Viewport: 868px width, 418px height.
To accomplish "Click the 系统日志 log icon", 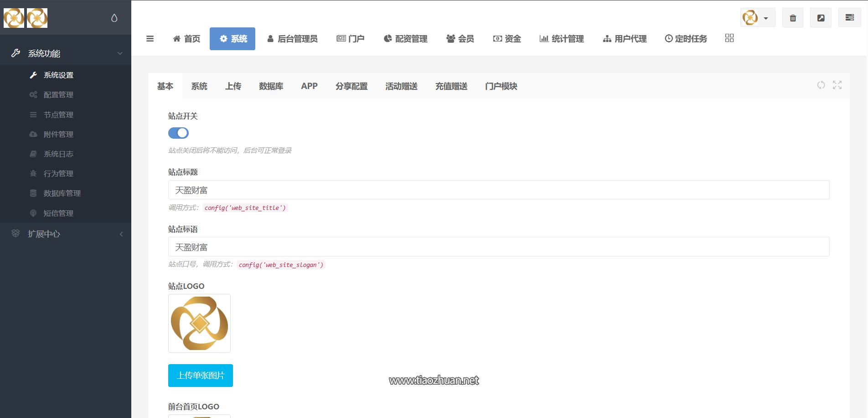I will (33, 154).
